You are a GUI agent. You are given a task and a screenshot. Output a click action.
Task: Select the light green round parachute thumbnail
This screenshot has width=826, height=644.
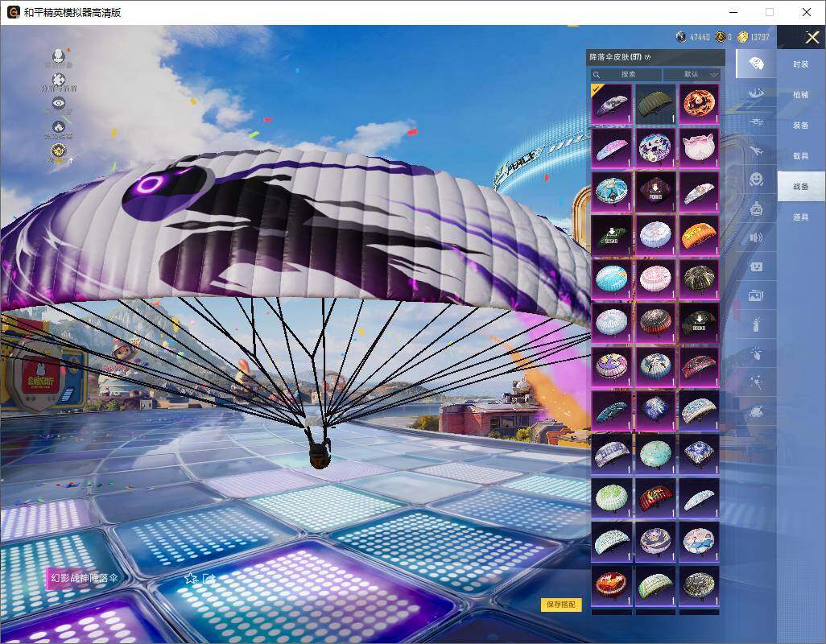tap(612, 497)
